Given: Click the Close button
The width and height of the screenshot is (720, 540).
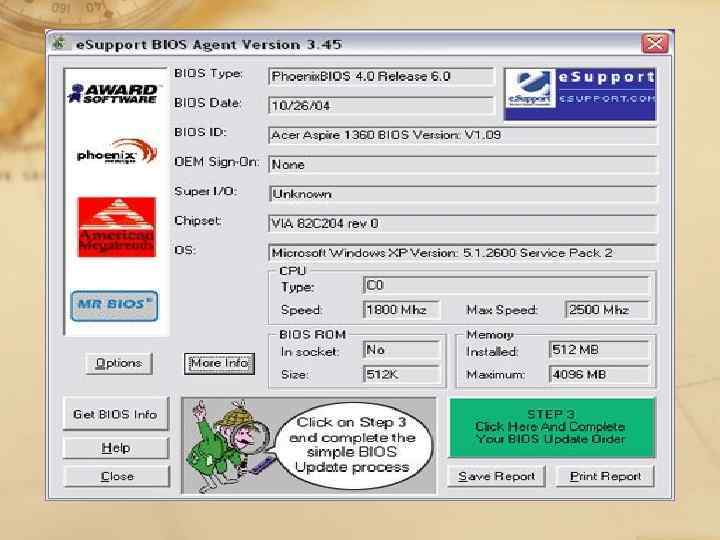Looking at the screenshot, I should pos(117,476).
